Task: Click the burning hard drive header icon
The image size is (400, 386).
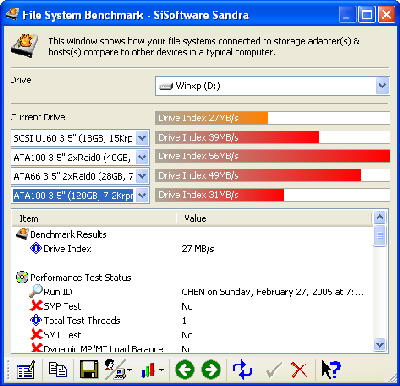Action: [x=24, y=47]
